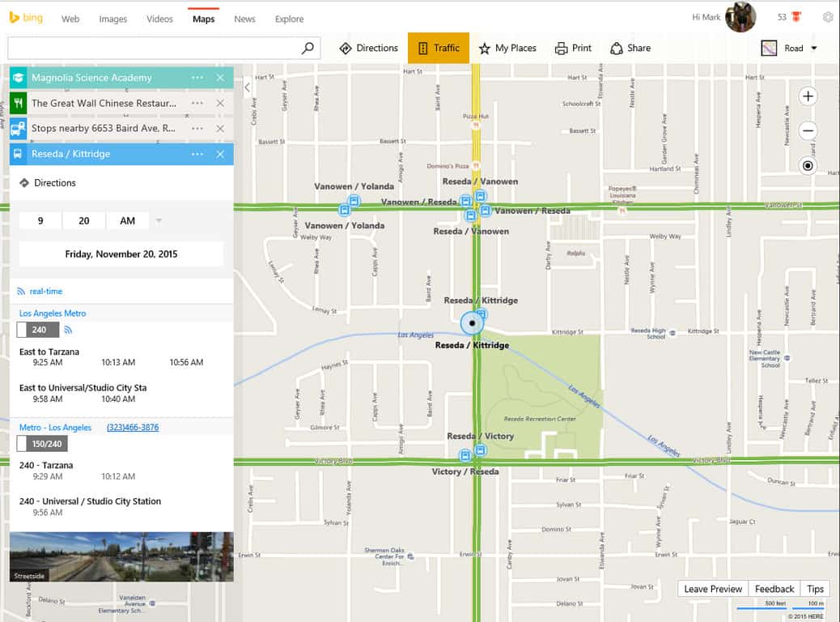Click the Magnolia school category icon
840x622 pixels.
19,78
